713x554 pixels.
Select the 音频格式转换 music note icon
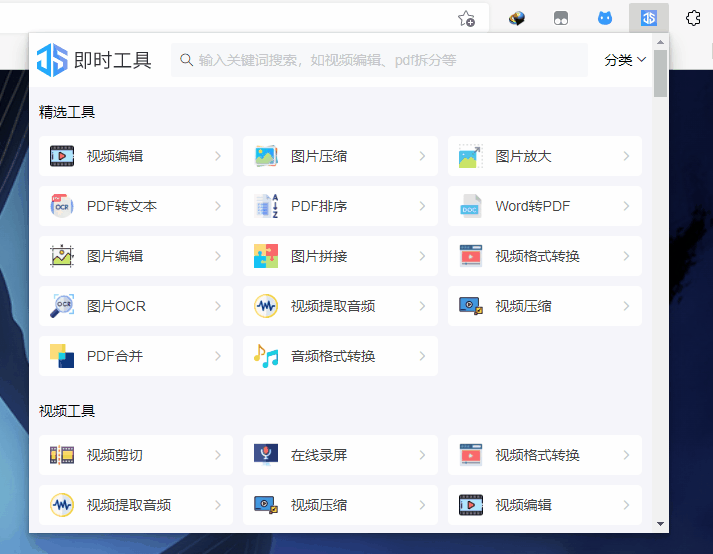click(266, 356)
